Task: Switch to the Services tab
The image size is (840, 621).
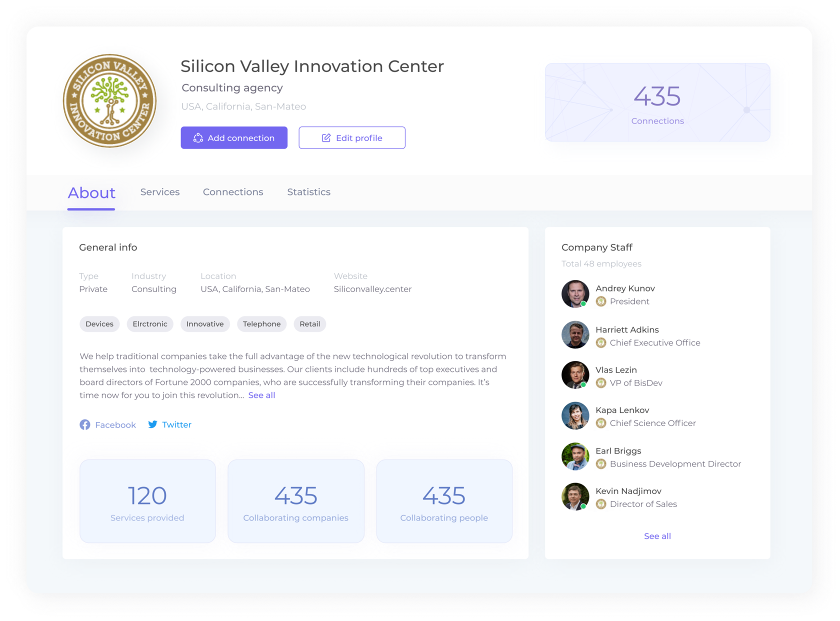Action: (160, 191)
